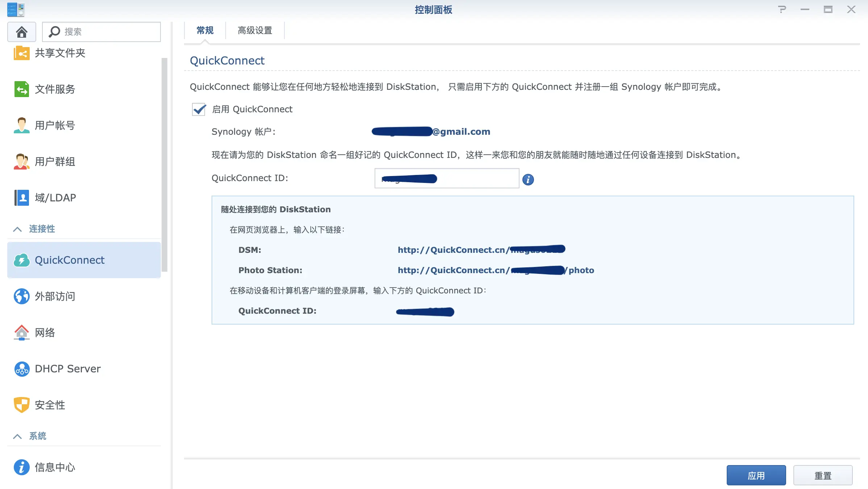Select 网络 label in sidebar

(45, 333)
